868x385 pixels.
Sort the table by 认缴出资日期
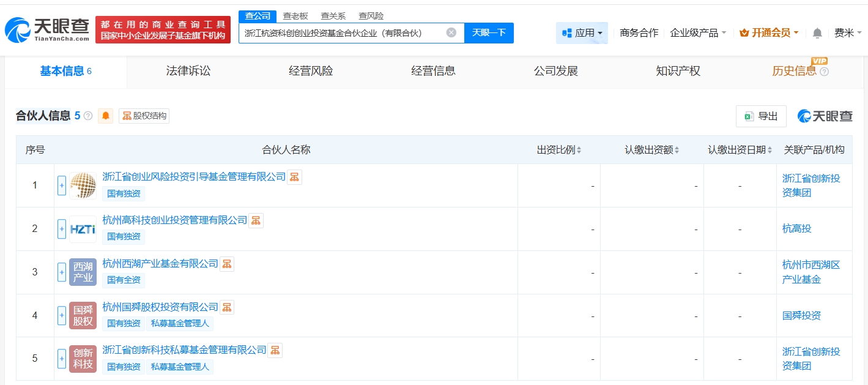point(740,150)
